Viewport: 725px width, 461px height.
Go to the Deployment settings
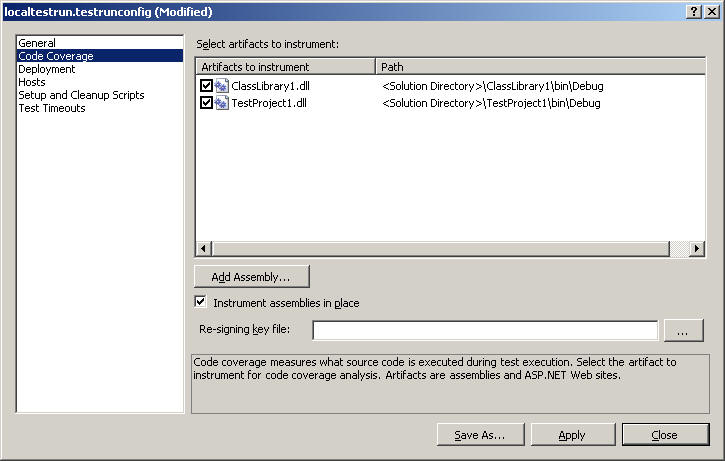47,69
